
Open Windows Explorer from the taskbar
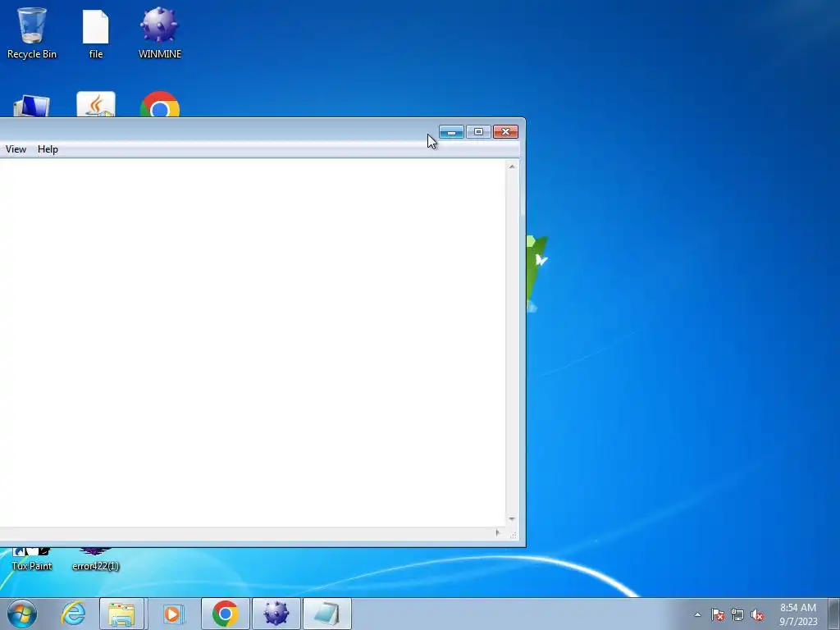click(121, 614)
